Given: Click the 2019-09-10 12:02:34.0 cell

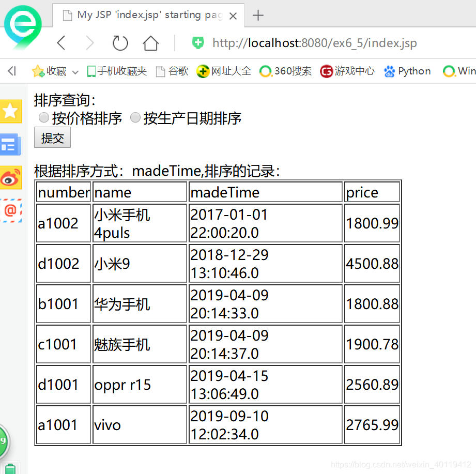Looking at the screenshot, I should [266, 425].
